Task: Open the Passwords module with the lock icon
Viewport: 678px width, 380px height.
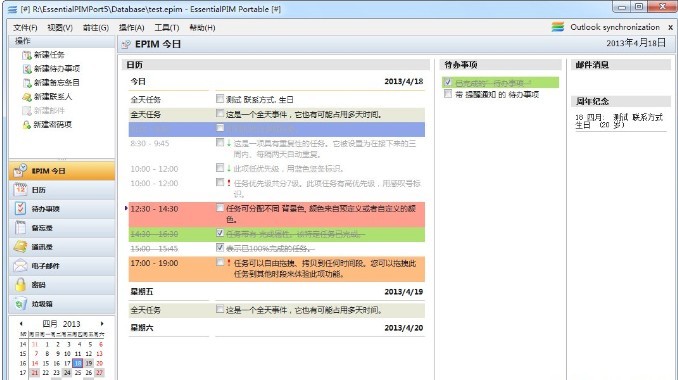Action: pyautogui.click(x=62, y=285)
